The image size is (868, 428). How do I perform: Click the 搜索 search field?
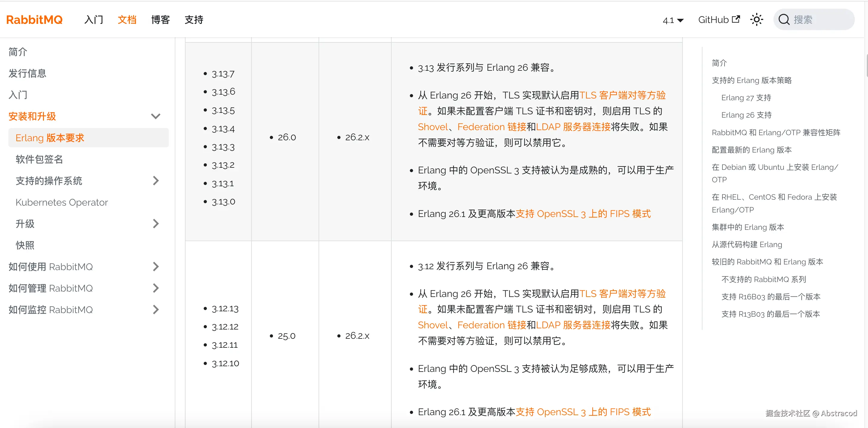[x=814, y=20]
